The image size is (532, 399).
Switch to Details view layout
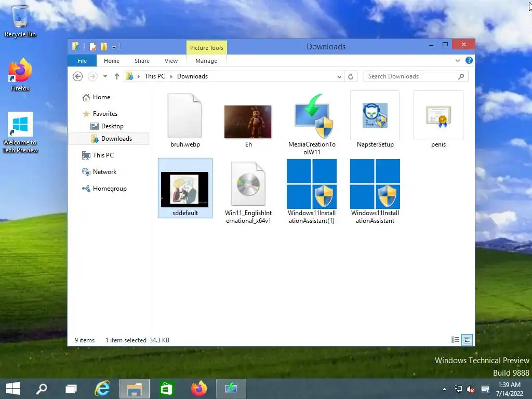pyautogui.click(x=455, y=340)
